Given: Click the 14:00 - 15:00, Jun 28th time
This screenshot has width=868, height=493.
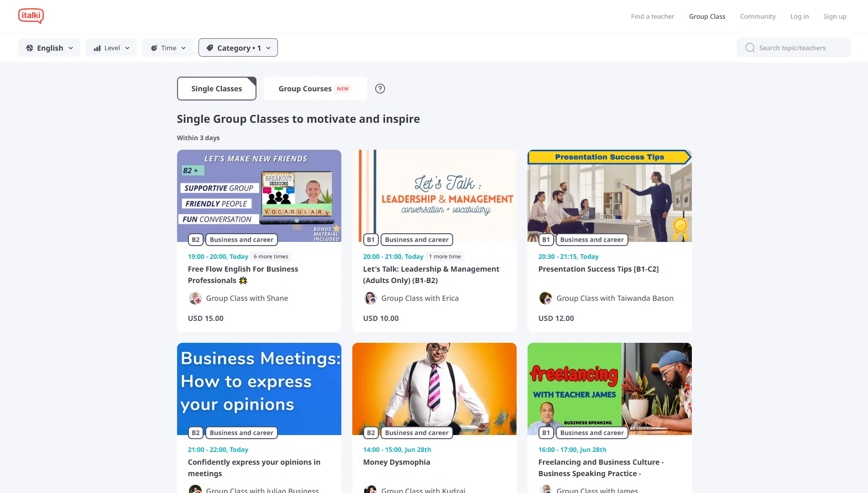Looking at the screenshot, I should [x=397, y=450].
